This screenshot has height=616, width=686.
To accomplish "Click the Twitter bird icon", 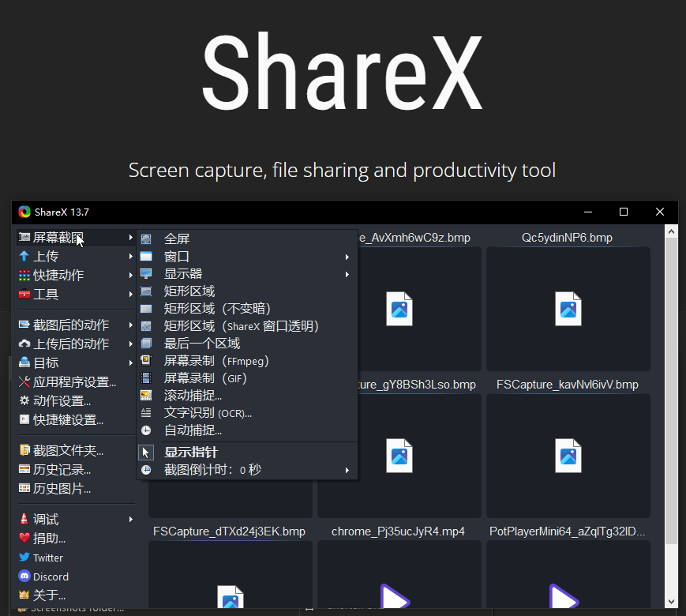I will pos(24,558).
